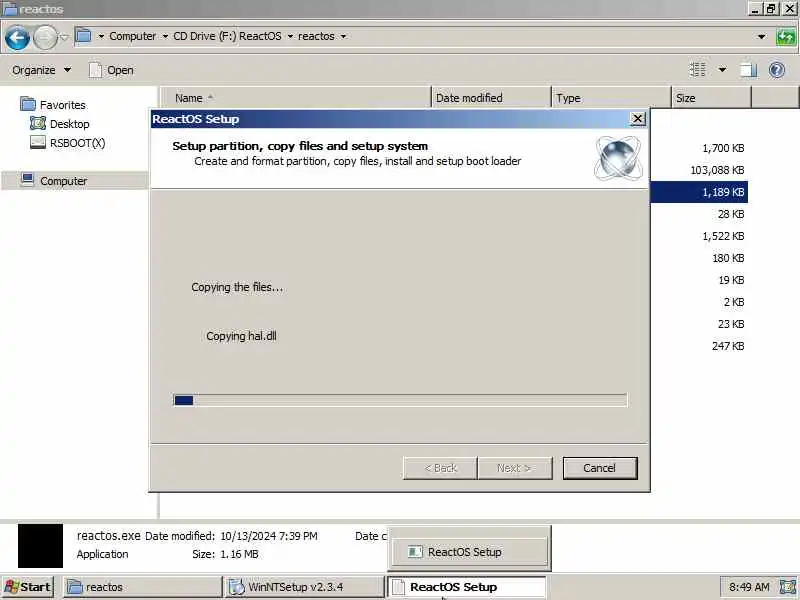
Task: Go back with the blue back arrow
Action: [x=17, y=38]
